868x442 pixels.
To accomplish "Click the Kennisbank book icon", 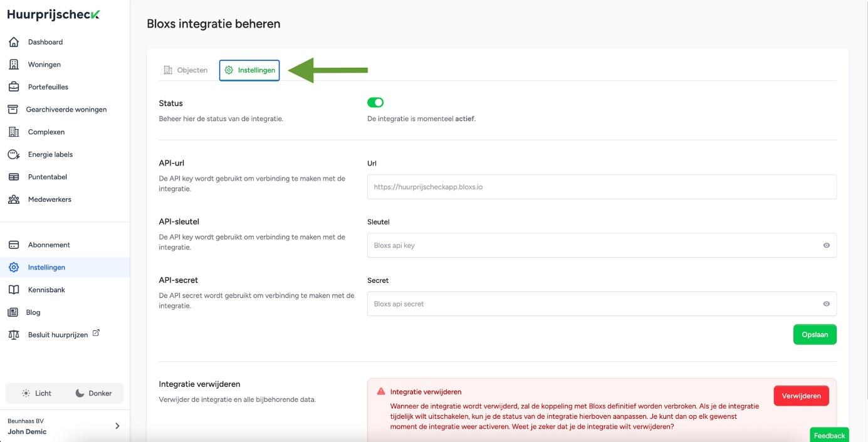I will pyautogui.click(x=13, y=290).
